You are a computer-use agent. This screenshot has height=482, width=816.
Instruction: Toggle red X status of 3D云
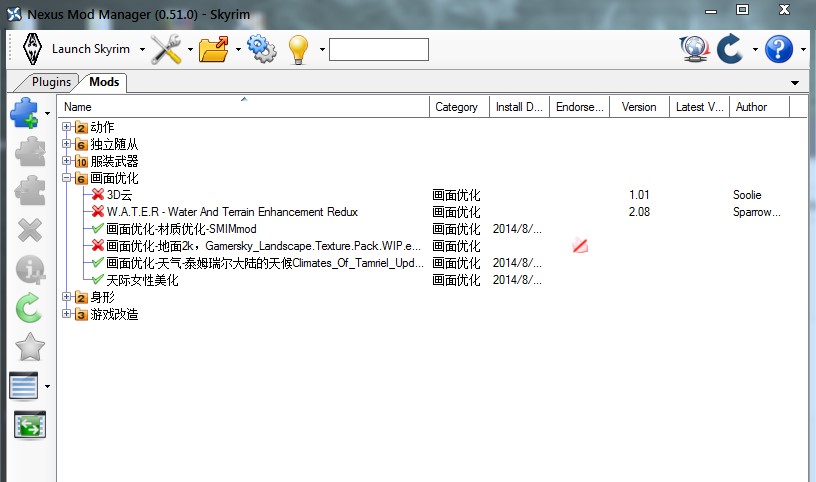tap(97, 194)
